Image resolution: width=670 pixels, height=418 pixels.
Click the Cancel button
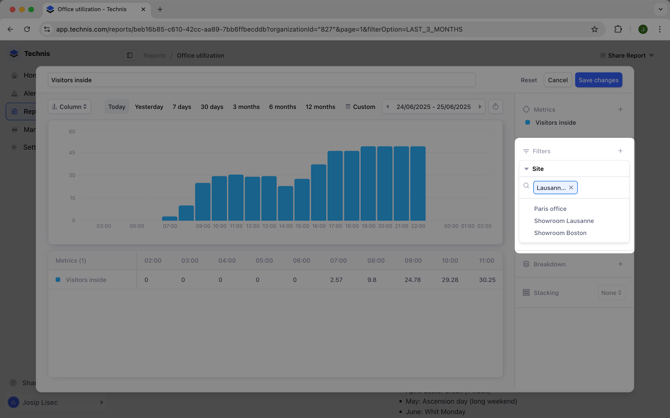click(x=557, y=80)
